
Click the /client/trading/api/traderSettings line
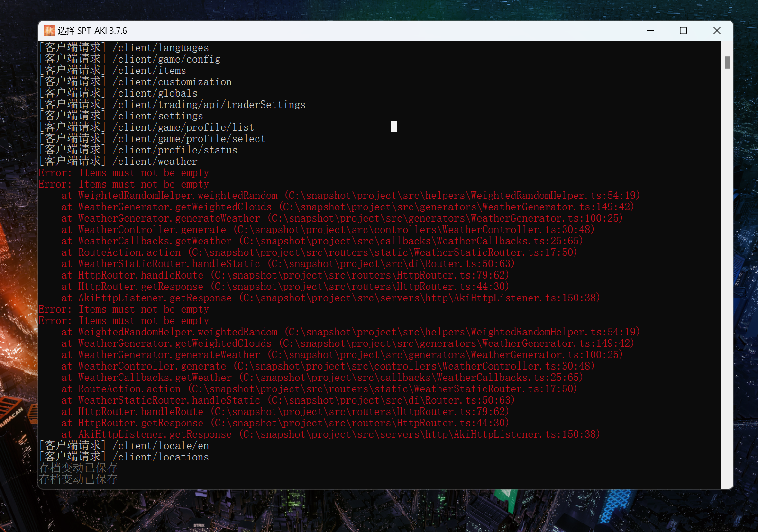[209, 105]
